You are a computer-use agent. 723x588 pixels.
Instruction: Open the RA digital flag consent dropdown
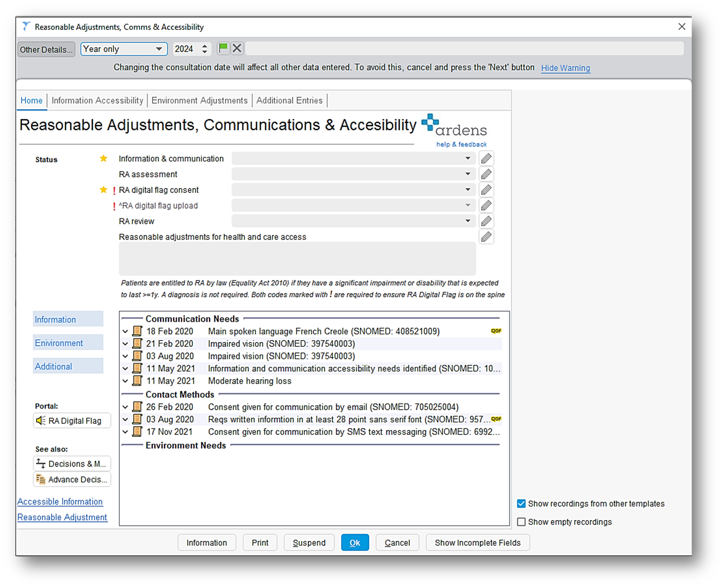(467, 190)
